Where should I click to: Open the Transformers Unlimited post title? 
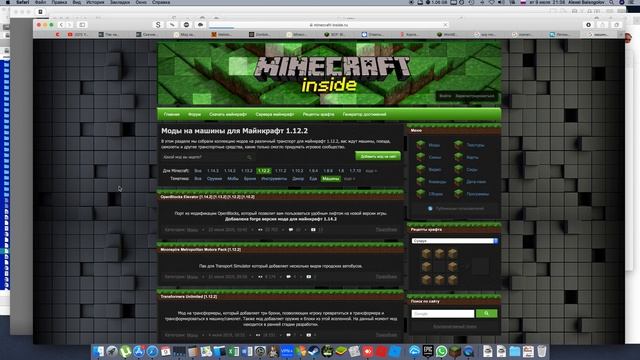[189, 296]
